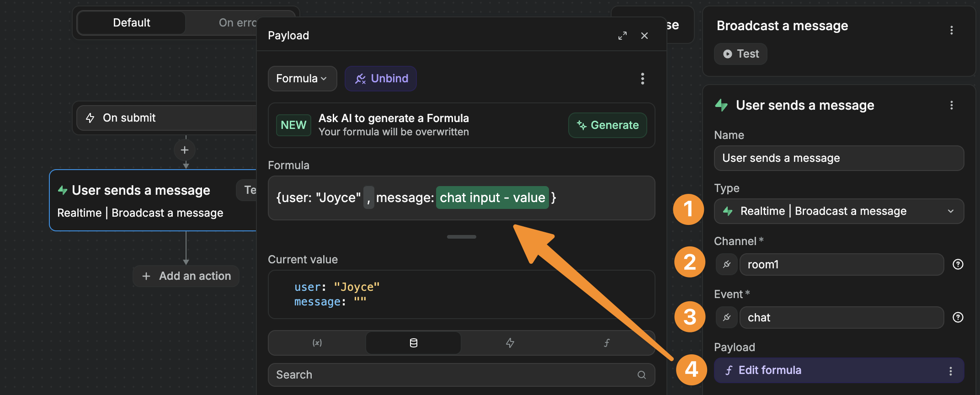Expand the Payload popup to fullscreen
Image resolution: width=980 pixels, height=395 pixels.
pyautogui.click(x=623, y=36)
